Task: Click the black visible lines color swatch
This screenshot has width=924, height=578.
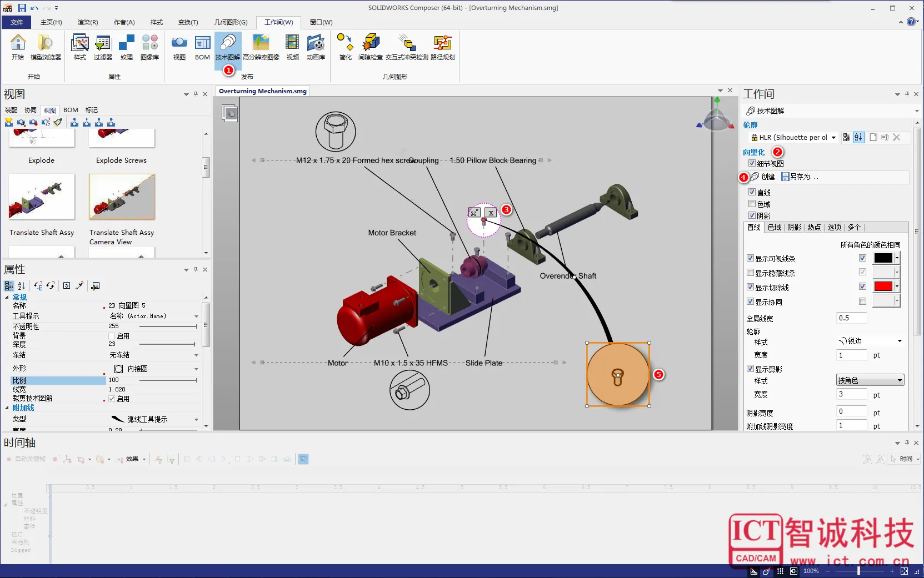Action: pos(883,258)
